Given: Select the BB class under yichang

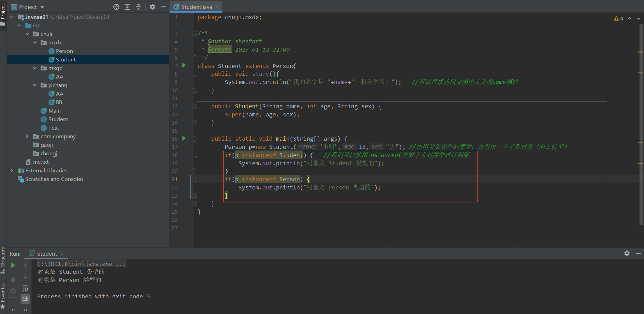Looking at the screenshot, I should (55, 102).
